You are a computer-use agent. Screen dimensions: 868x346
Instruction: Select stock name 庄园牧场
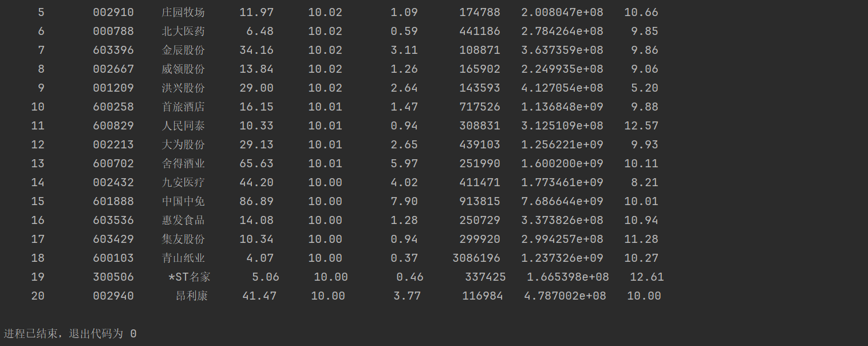point(183,12)
